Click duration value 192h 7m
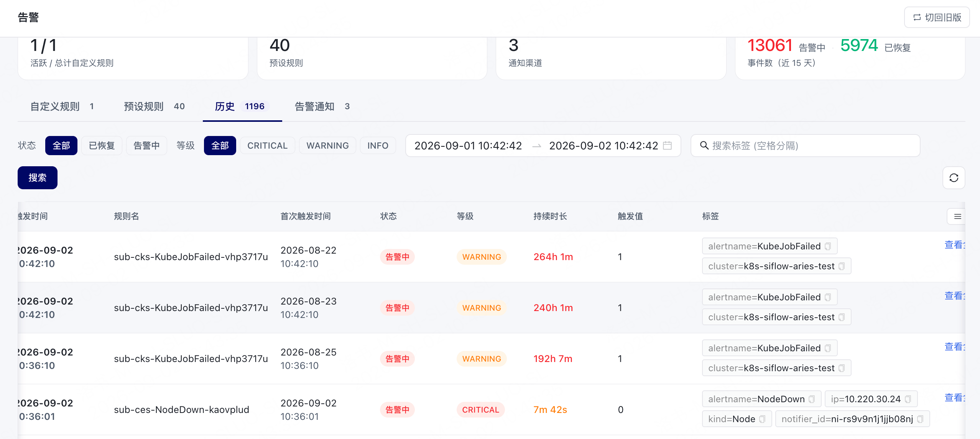Viewport: 980px width, 439px height. 553,359
